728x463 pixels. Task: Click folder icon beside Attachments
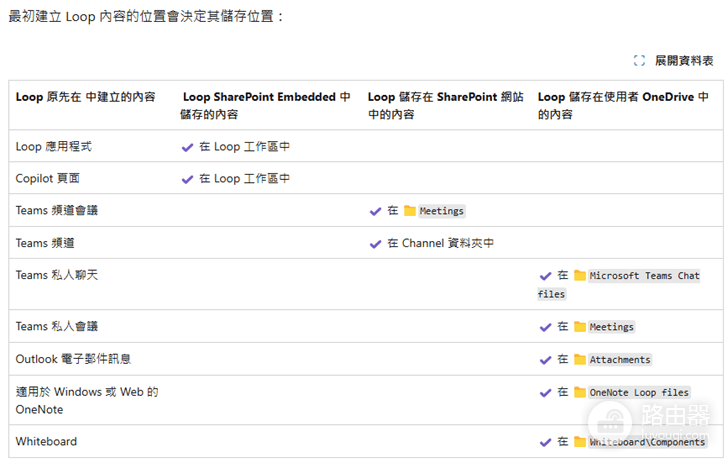click(x=579, y=359)
